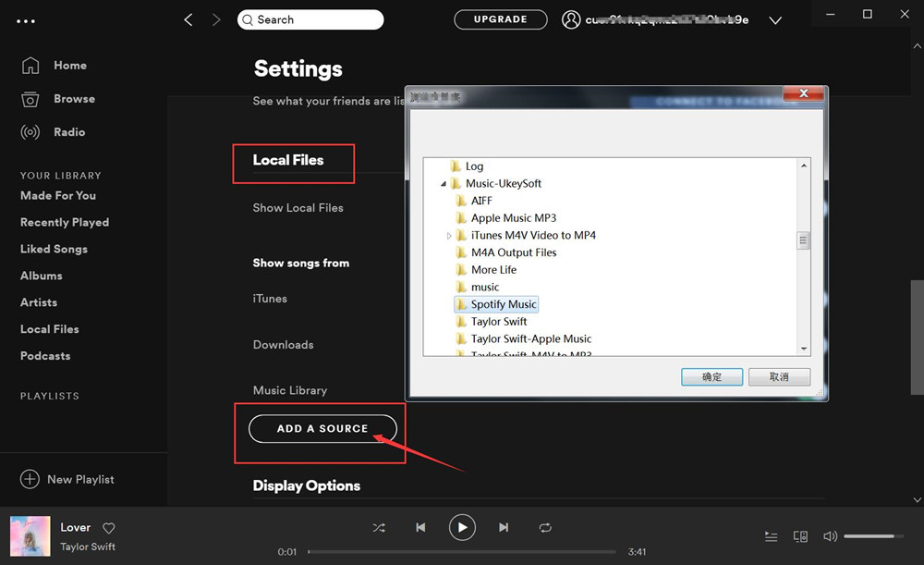Click the folder tree scrollbar thumb
Screen dimensions: 924x565
pyautogui.click(x=803, y=240)
